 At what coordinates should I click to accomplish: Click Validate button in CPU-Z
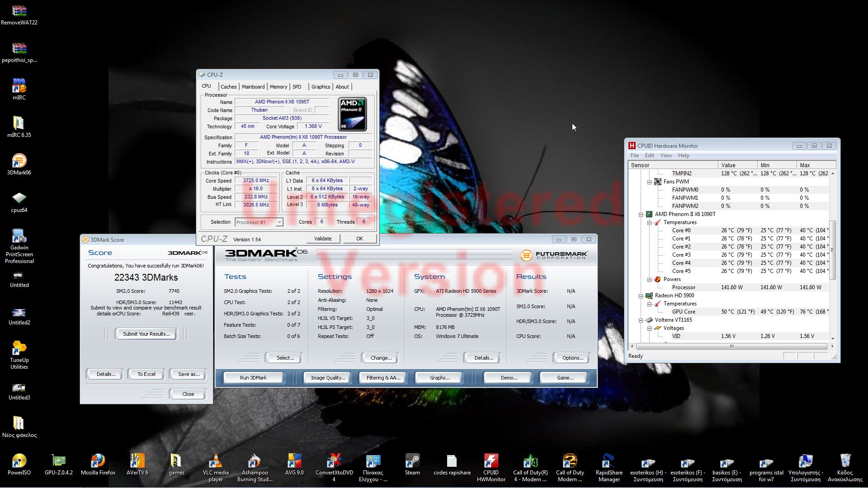click(323, 239)
